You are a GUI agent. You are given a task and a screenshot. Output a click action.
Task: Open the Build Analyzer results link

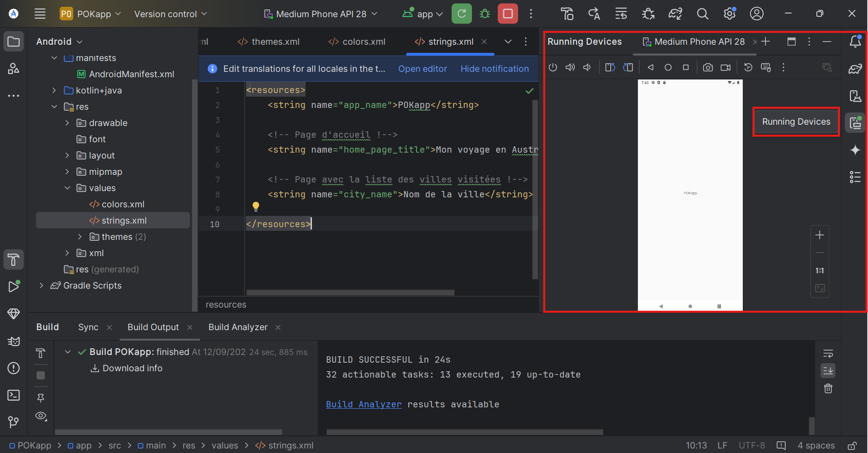(x=363, y=404)
